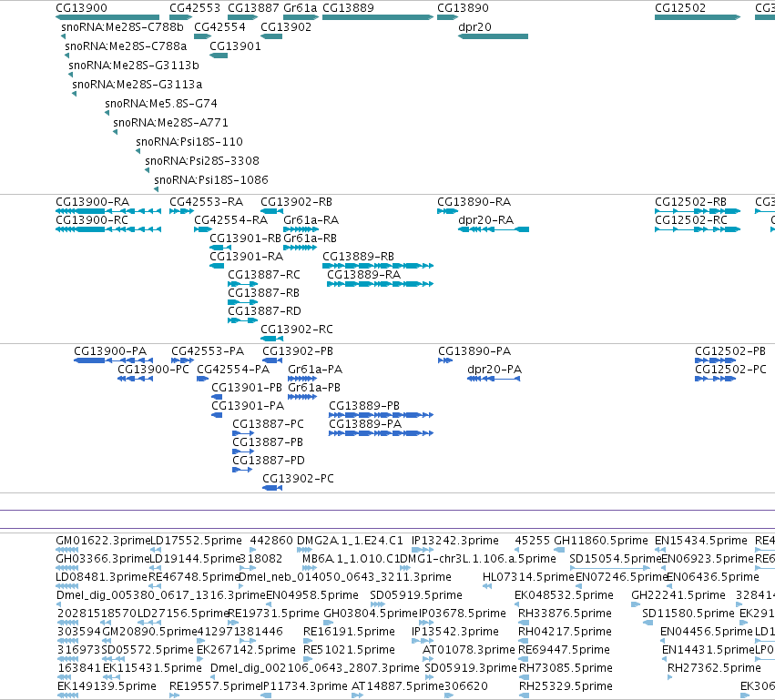
Task: Select the CG13900 gene label
Action: pos(81,8)
